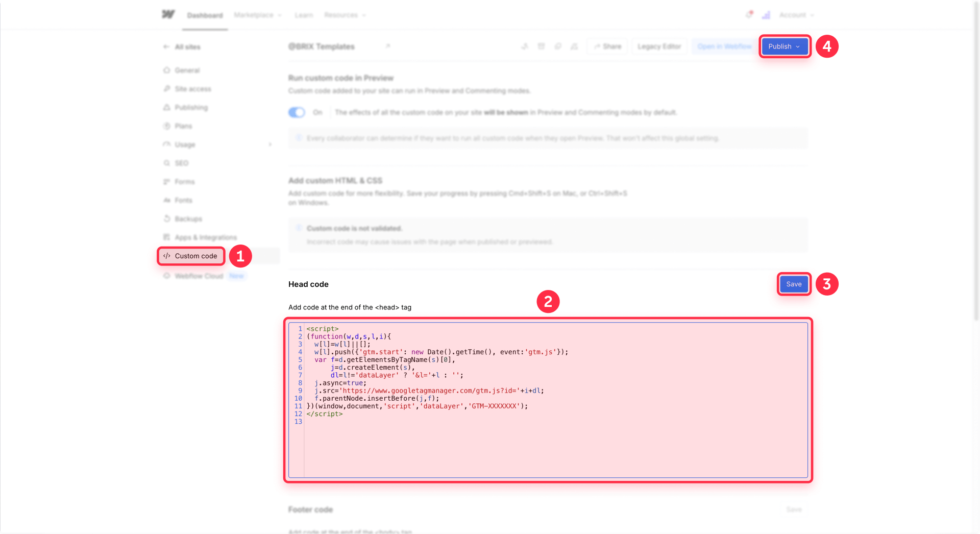Save the Head code changes
This screenshot has width=980, height=534.
pyautogui.click(x=794, y=284)
